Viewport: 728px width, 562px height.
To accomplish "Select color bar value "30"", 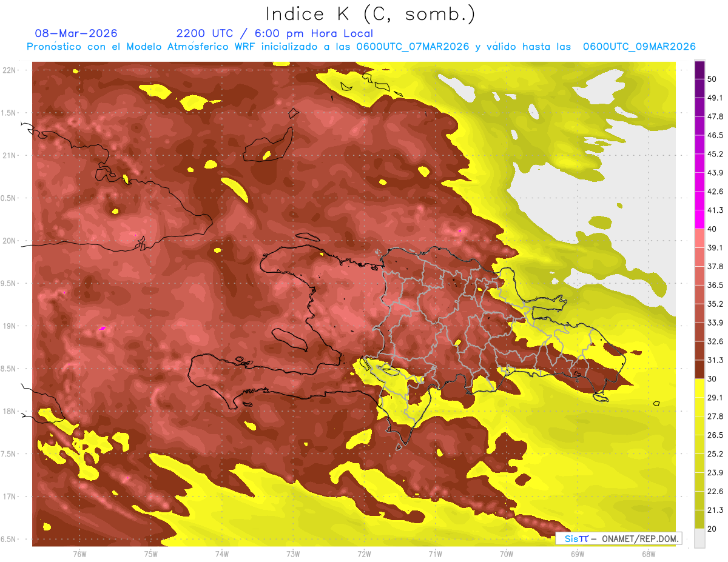I will 712,379.
